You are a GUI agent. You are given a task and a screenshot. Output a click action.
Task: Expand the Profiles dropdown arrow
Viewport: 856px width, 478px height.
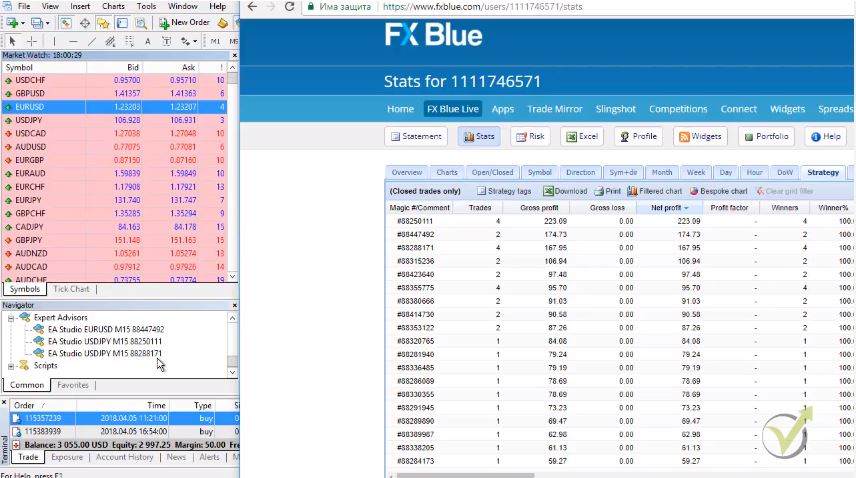pos(47,23)
